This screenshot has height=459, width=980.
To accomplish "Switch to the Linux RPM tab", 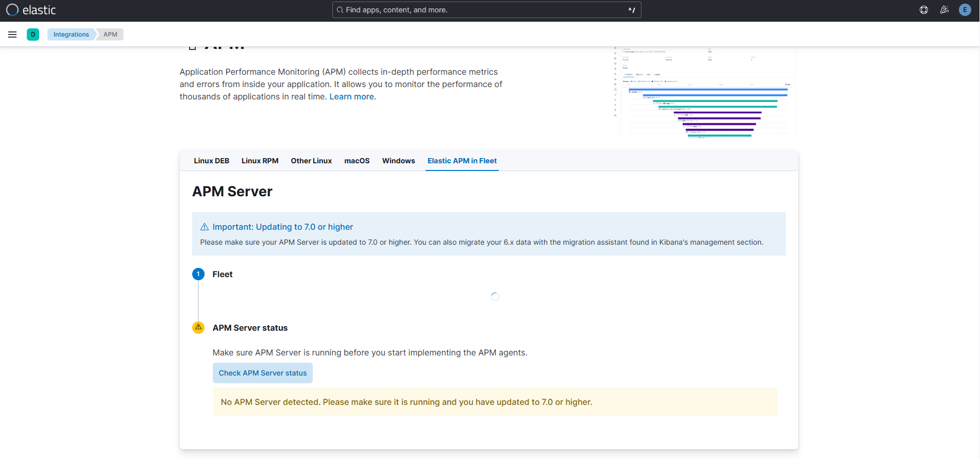I will click(x=260, y=161).
